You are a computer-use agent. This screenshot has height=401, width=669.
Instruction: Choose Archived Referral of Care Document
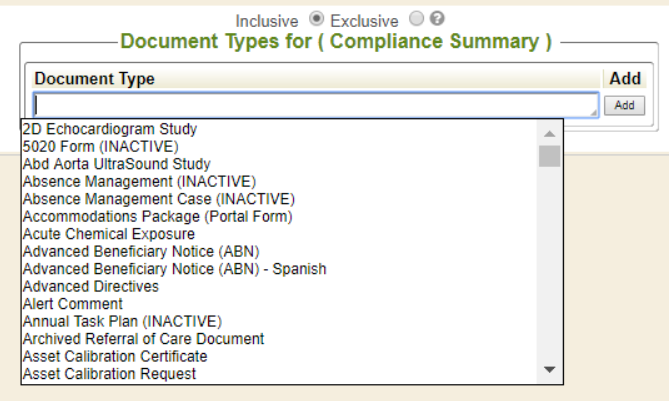coord(143,339)
